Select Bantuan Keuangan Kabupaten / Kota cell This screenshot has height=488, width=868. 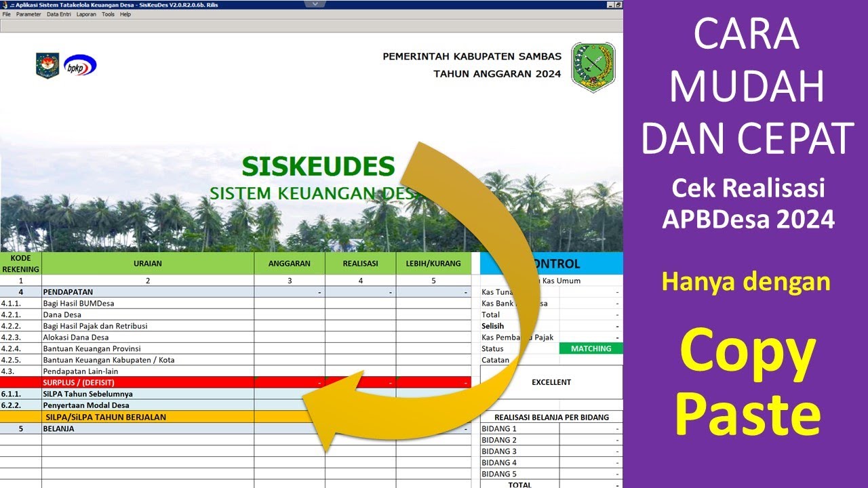[148, 360]
